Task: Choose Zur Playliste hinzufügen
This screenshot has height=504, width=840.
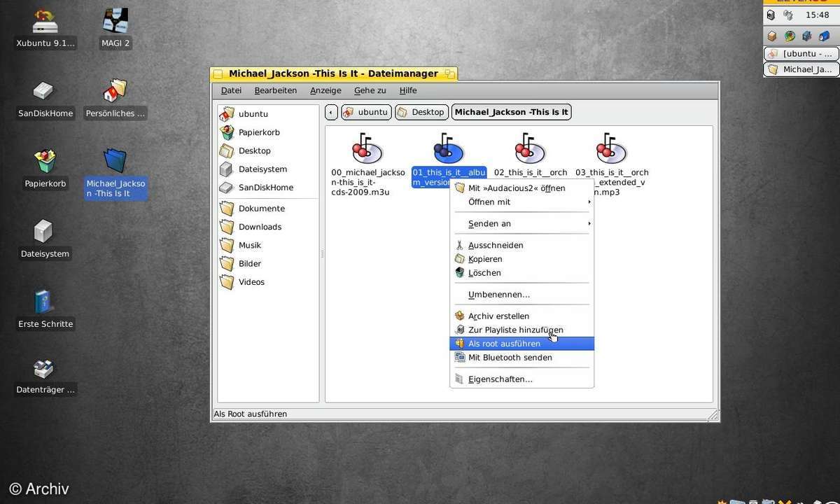Action: coord(521,330)
